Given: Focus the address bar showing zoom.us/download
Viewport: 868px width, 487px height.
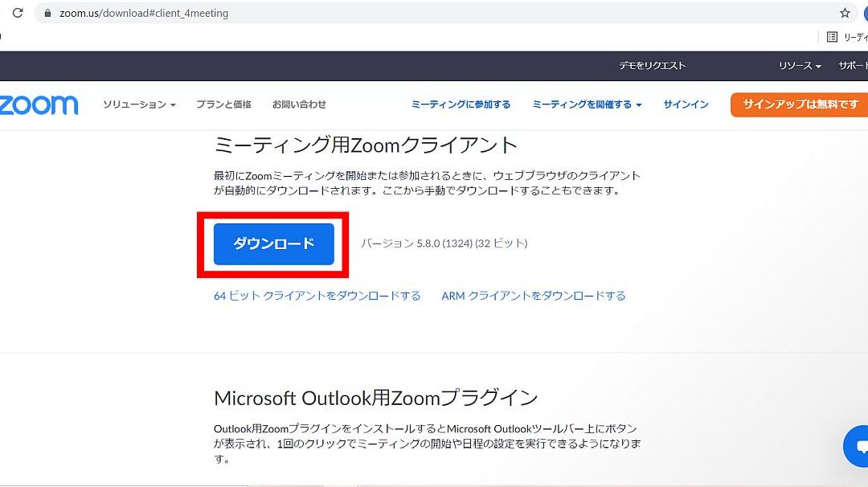Looking at the screenshot, I should [402, 14].
